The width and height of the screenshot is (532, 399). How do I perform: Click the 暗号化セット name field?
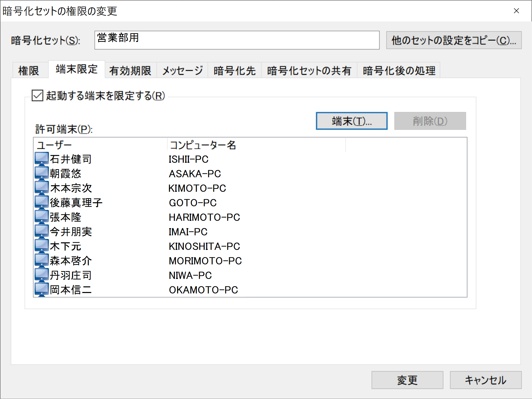pyautogui.click(x=237, y=40)
